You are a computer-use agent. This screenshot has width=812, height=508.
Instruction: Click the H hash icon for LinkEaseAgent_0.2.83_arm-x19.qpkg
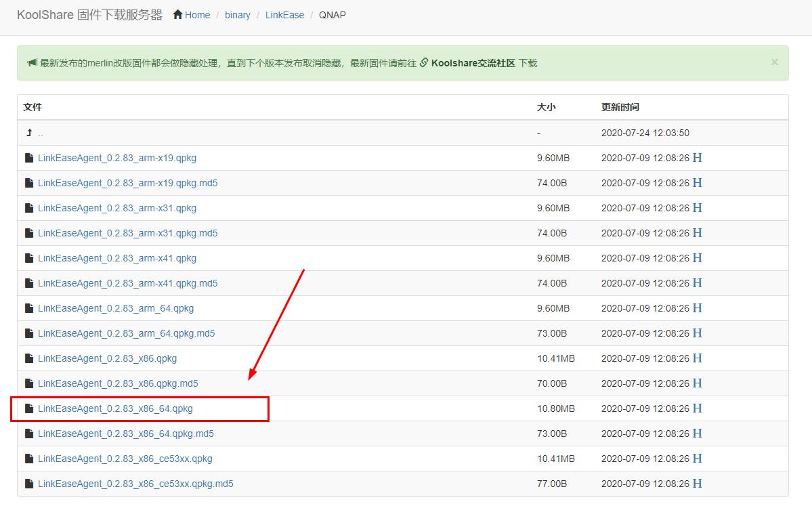click(697, 158)
